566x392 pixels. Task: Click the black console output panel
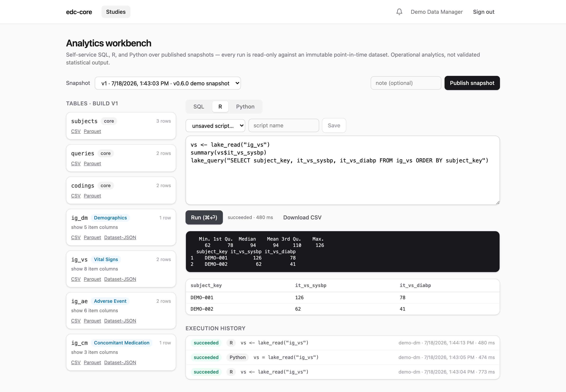coord(343,251)
